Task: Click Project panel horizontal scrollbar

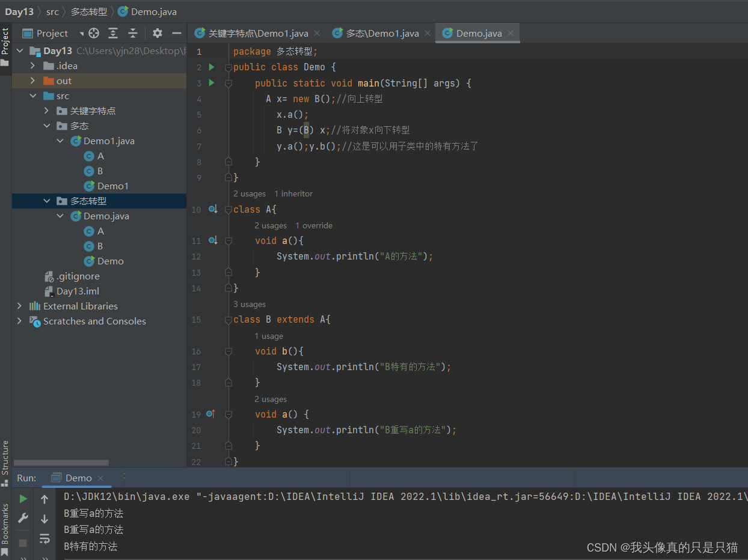Action: click(x=61, y=463)
